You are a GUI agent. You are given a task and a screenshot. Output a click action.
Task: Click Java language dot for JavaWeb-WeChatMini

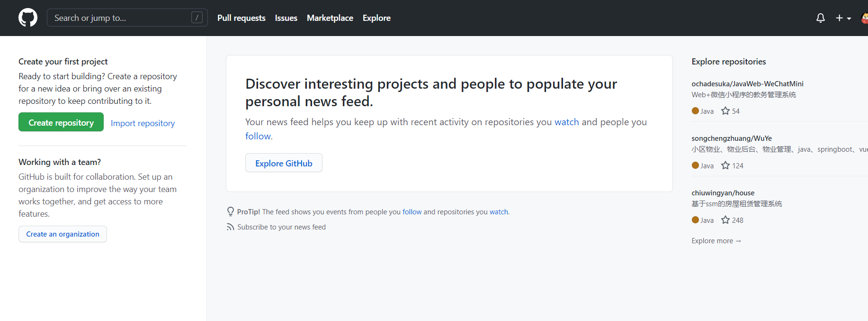pos(695,111)
